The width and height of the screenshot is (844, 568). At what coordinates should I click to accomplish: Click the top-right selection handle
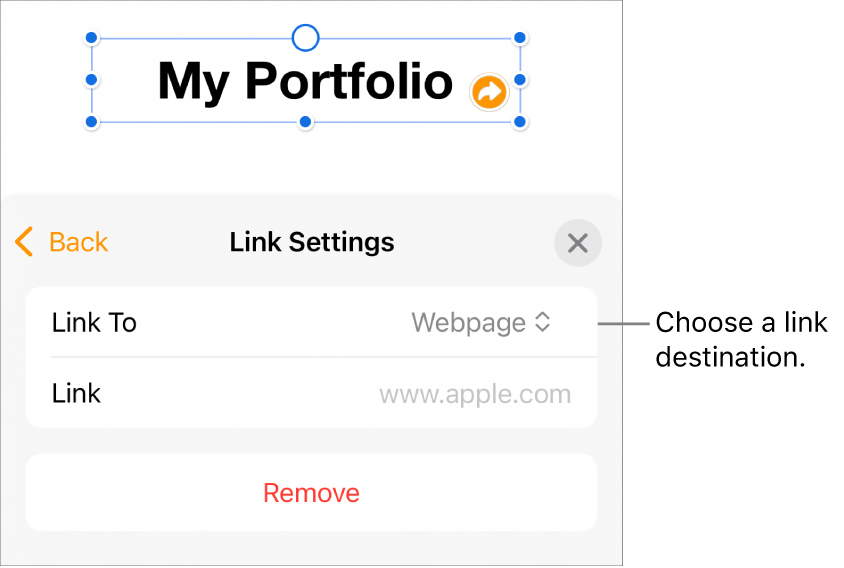(x=520, y=39)
